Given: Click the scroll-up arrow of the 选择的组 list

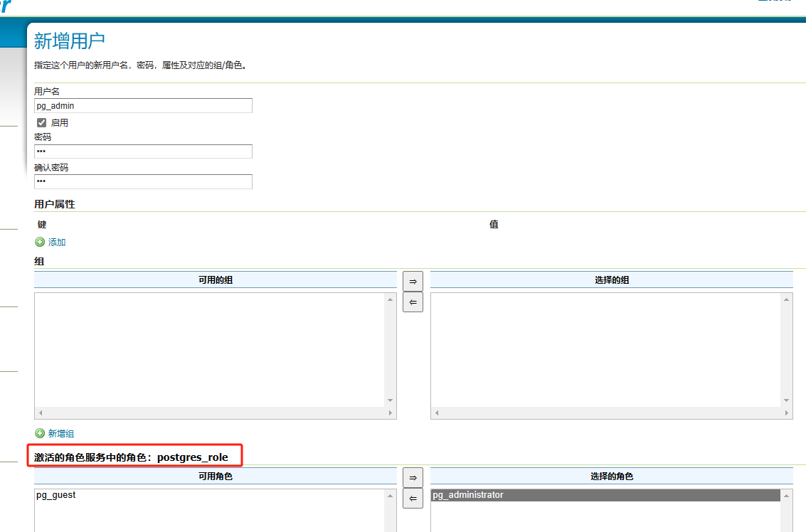Looking at the screenshot, I should 786,299.
